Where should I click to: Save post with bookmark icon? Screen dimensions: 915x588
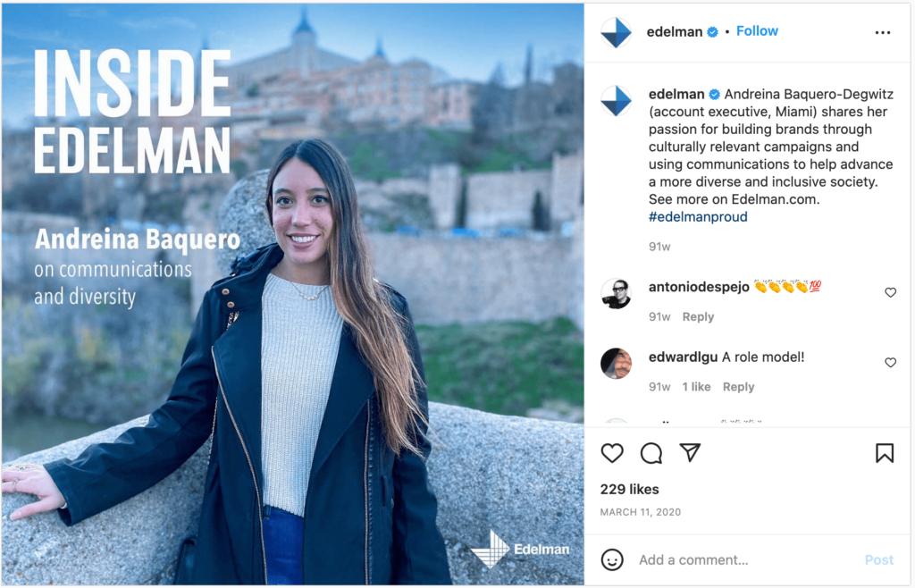click(x=885, y=453)
